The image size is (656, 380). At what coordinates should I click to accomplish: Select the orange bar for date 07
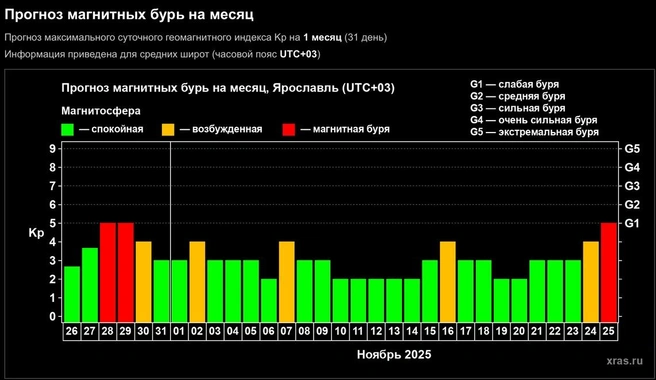click(287, 282)
